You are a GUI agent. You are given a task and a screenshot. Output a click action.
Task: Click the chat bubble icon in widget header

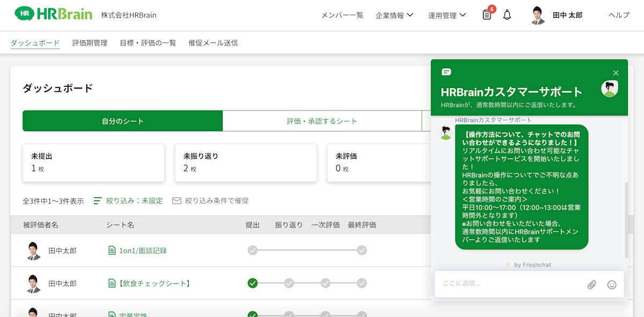point(447,72)
